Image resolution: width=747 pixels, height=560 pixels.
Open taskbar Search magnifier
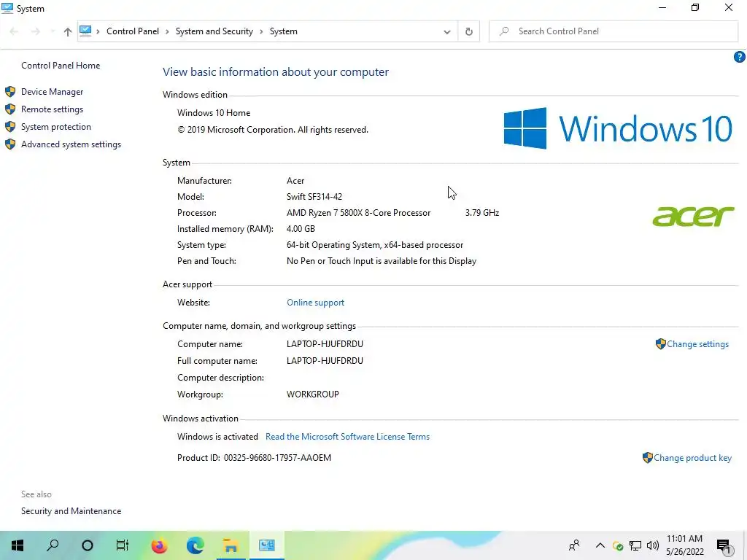pyautogui.click(x=53, y=545)
